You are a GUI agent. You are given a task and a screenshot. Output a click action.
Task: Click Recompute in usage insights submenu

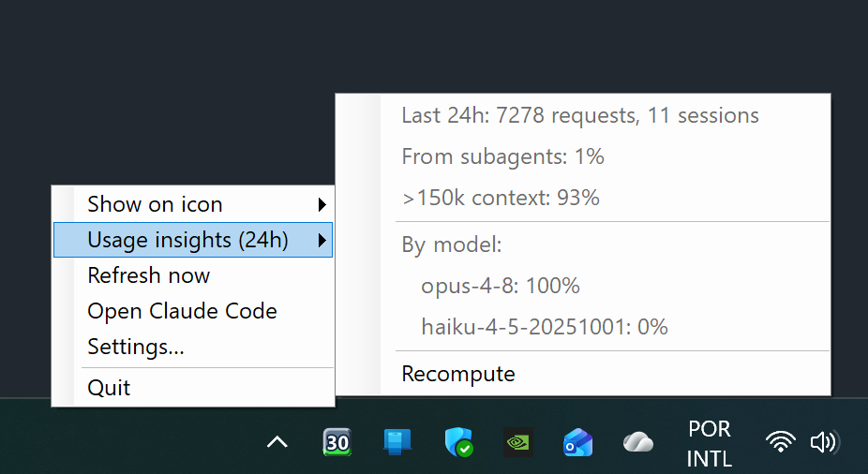point(583,374)
